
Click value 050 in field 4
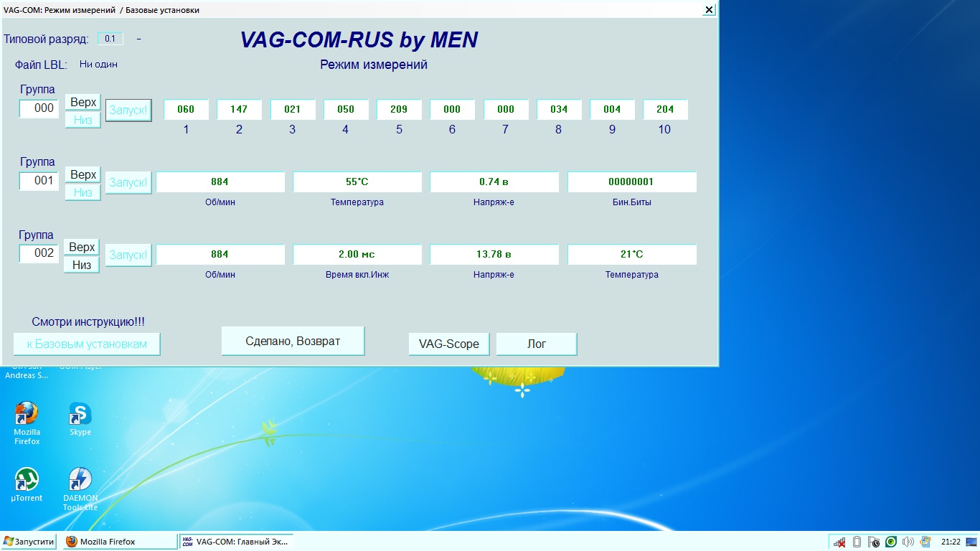(346, 109)
